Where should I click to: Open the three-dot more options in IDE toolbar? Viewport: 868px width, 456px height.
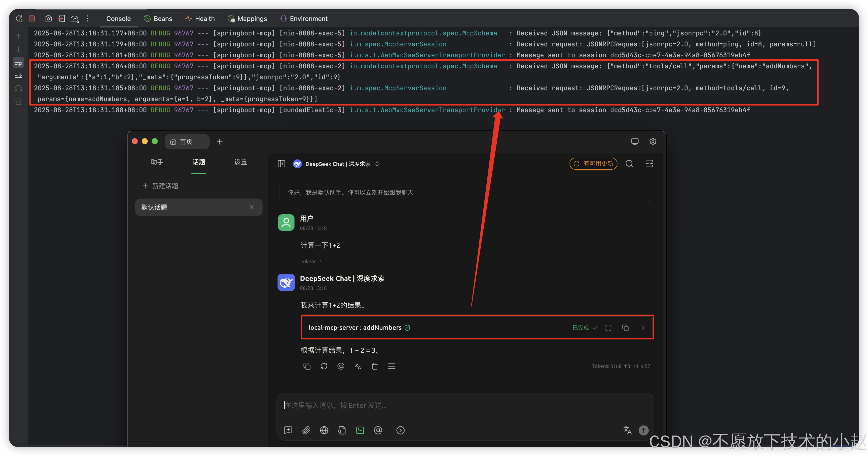point(87,18)
